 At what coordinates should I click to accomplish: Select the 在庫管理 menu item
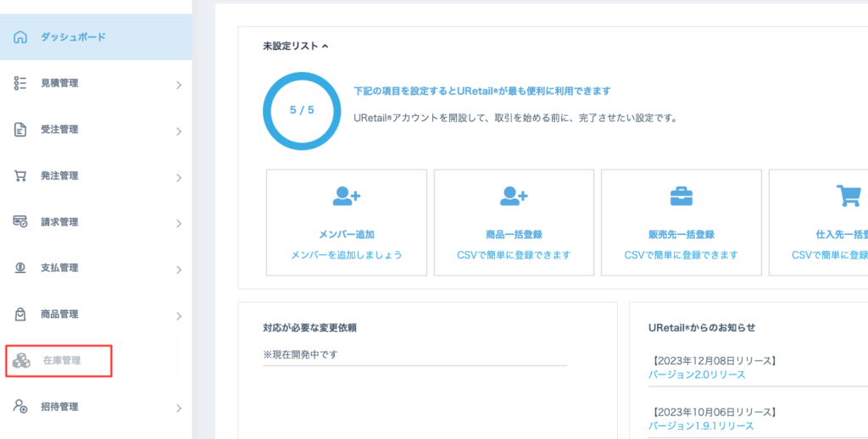[62, 361]
